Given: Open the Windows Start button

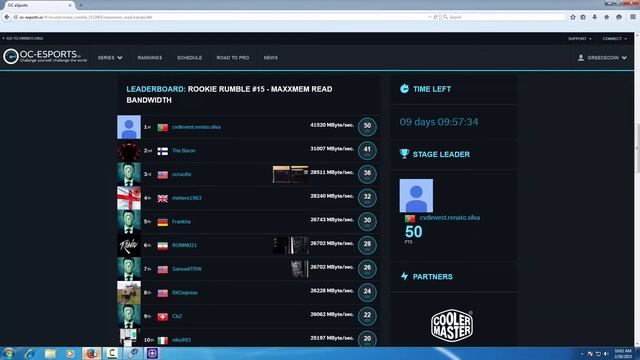Looking at the screenshot, I should tap(8, 353).
